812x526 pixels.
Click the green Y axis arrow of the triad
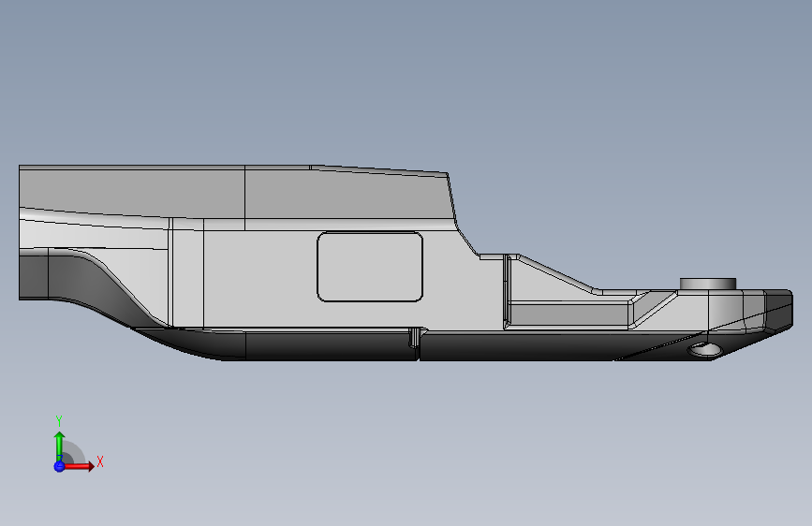pyautogui.click(x=59, y=446)
